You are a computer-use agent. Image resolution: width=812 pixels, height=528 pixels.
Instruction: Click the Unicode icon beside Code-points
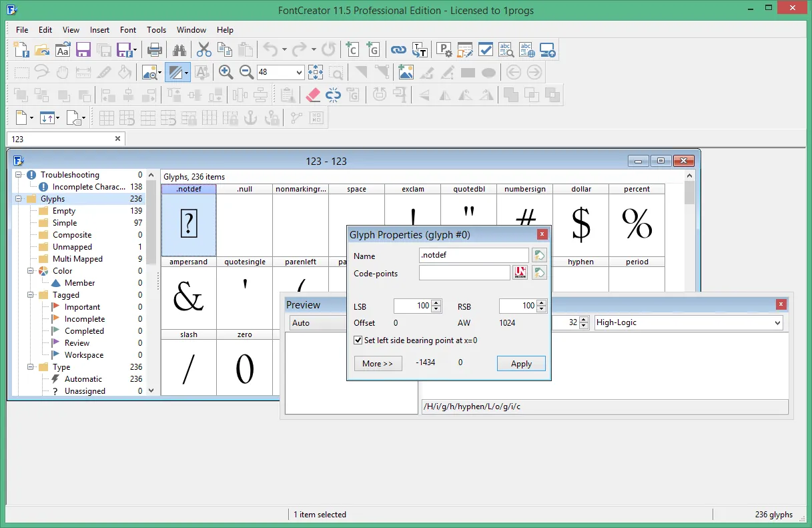point(520,272)
